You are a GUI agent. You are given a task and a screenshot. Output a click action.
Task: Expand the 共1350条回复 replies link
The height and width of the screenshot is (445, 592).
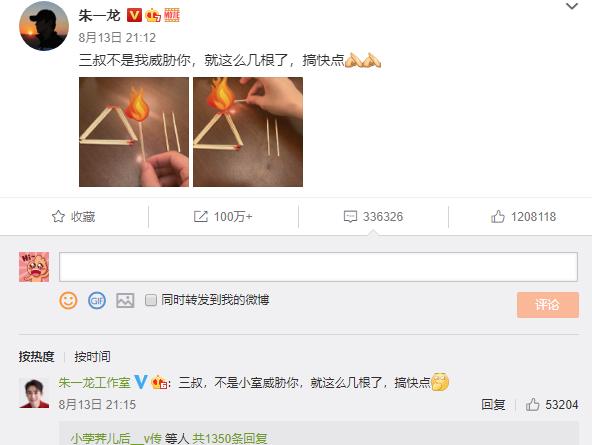pyautogui.click(x=230, y=438)
